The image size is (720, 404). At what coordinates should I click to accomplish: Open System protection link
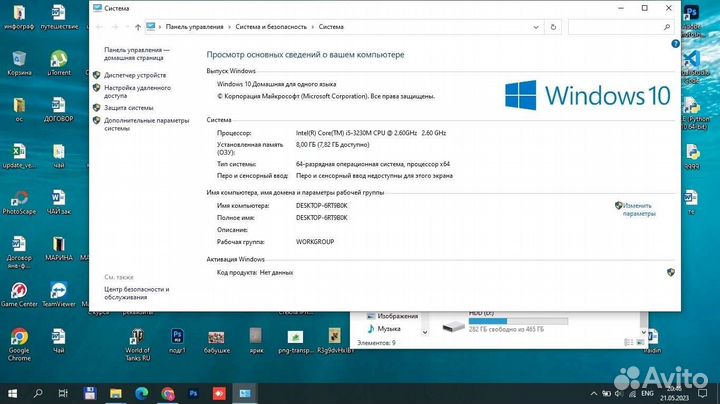click(129, 107)
